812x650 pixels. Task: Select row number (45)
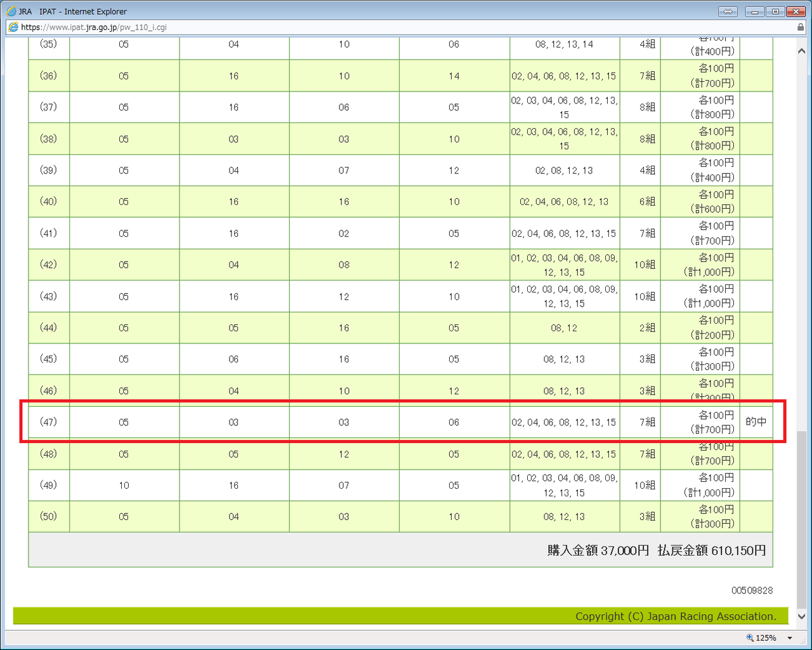(x=49, y=359)
